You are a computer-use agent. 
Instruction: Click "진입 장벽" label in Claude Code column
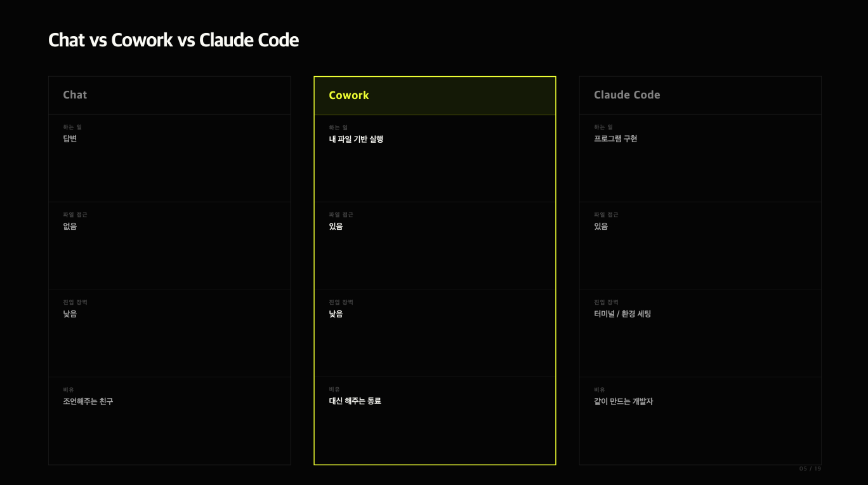(606, 302)
